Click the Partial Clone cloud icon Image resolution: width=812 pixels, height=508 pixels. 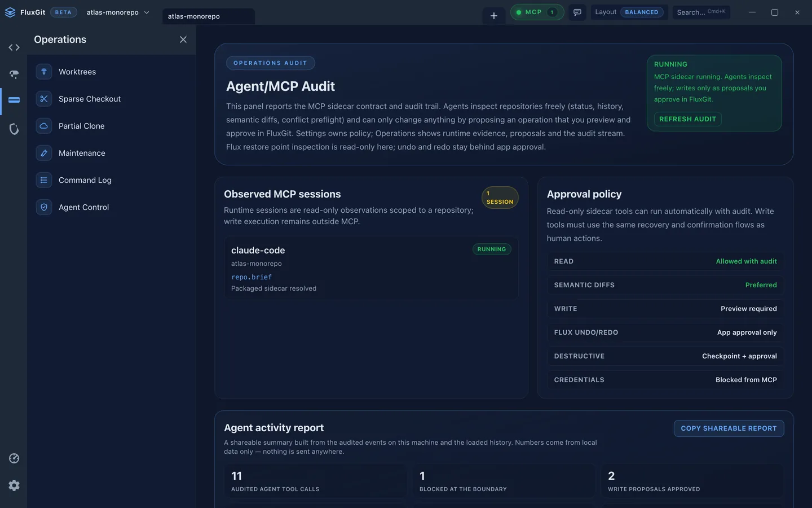tap(44, 126)
